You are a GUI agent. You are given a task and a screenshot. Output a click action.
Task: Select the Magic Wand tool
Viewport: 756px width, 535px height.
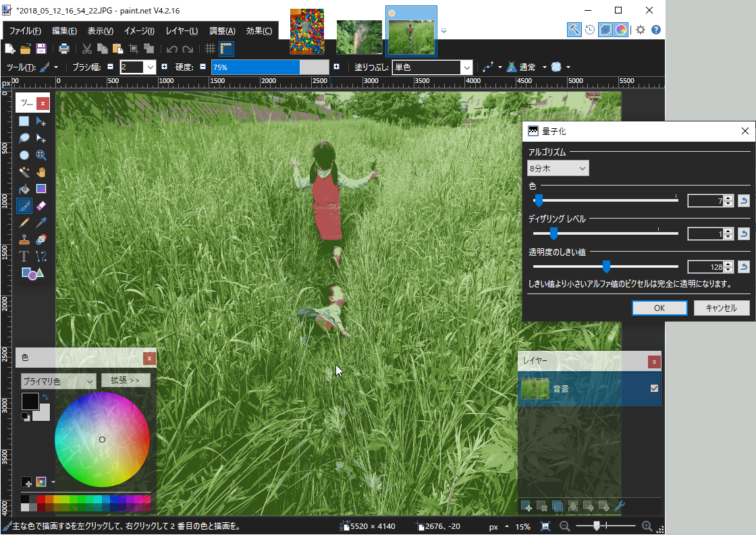coord(24,172)
